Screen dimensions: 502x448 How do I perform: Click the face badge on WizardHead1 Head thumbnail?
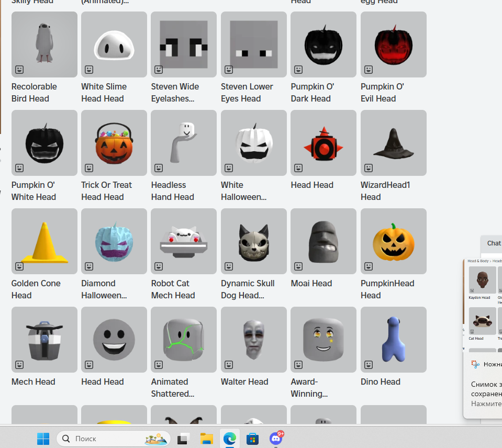(x=369, y=167)
